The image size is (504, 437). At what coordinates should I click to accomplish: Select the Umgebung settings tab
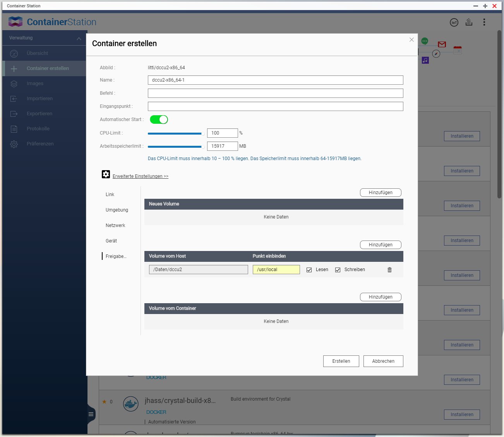pyautogui.click(x=117, y=210)
